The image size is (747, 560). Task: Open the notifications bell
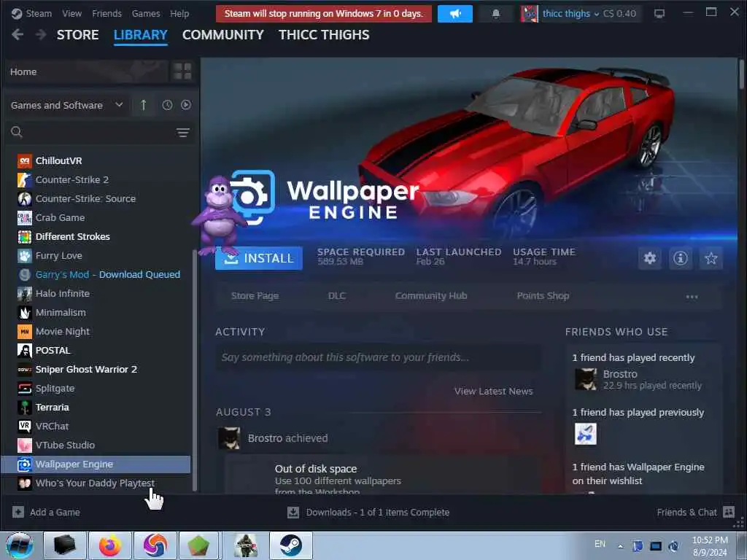click(x=496, y=14)
